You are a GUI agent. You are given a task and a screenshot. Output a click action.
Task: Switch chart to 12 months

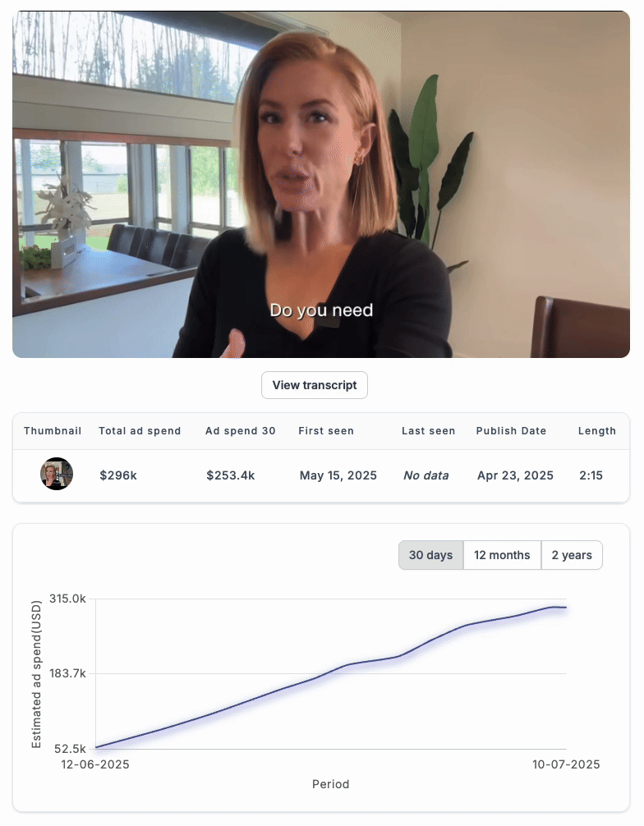click(502, 555)
